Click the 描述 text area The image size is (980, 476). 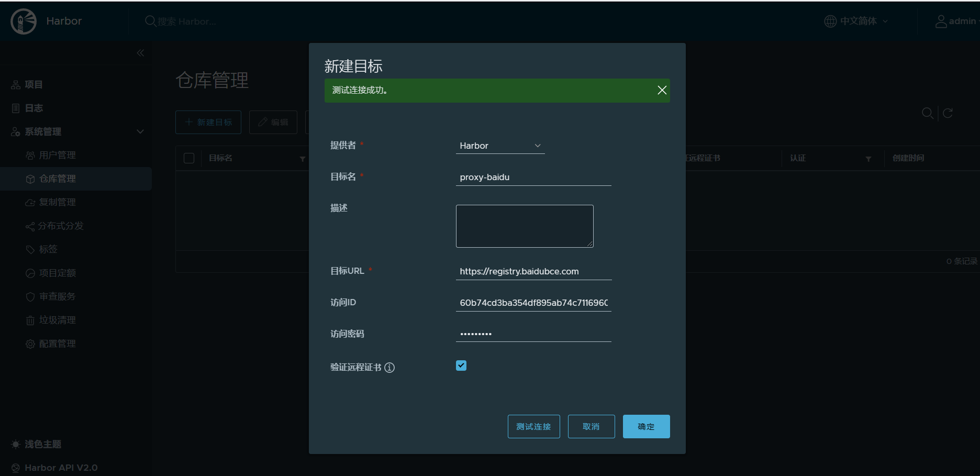click(525, 226)
